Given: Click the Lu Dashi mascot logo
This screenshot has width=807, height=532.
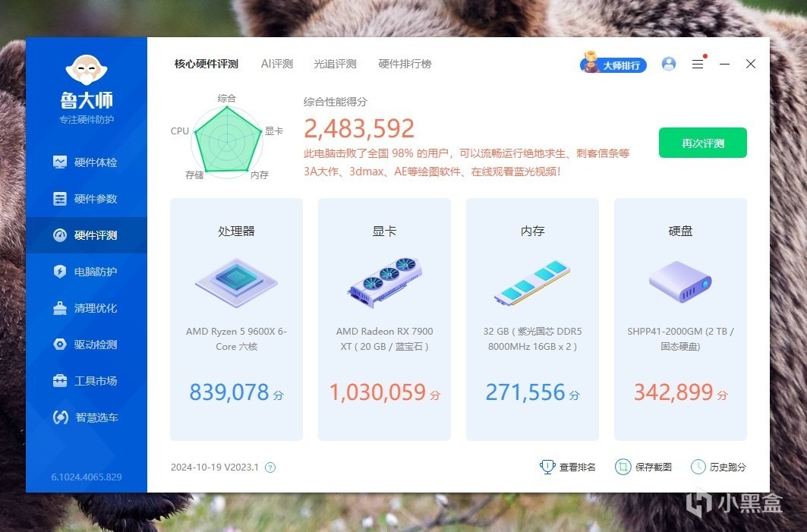Looking at the screenshot, I should coord(87,70).
